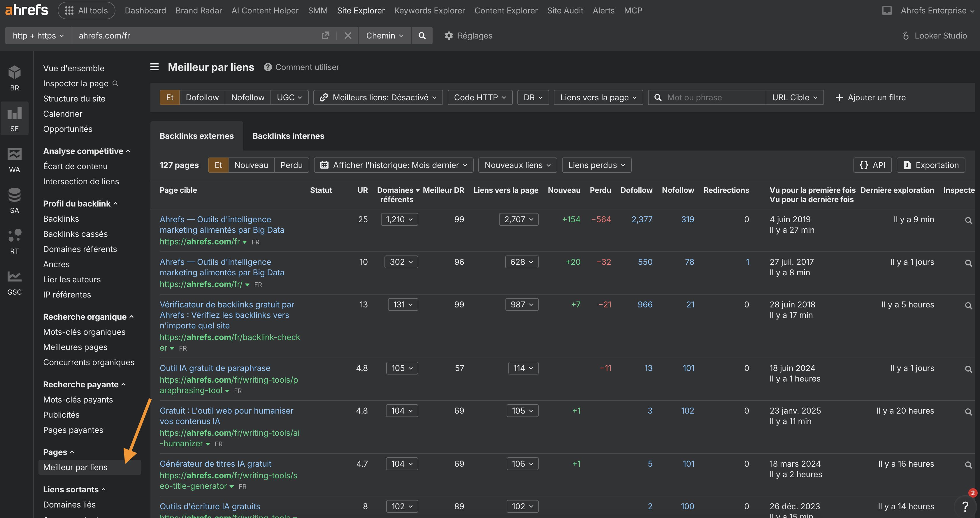Click the Réglages gear icon
This screenshot has width=980, height=518.
tap(449, 35)
